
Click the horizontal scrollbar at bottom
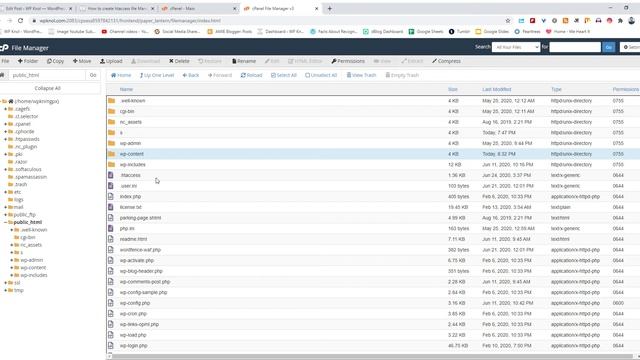point(373,357)
